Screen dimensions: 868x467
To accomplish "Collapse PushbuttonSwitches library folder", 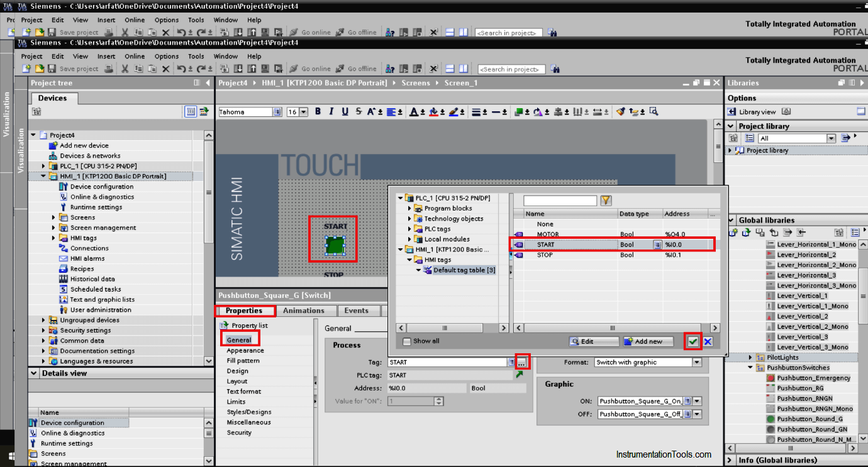I will coord(751,368).
